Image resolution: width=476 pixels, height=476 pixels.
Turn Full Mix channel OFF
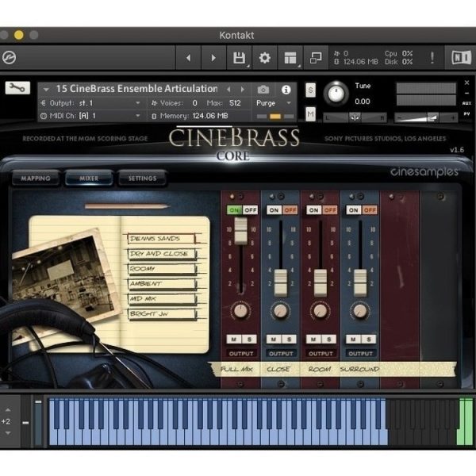point(250,210)
